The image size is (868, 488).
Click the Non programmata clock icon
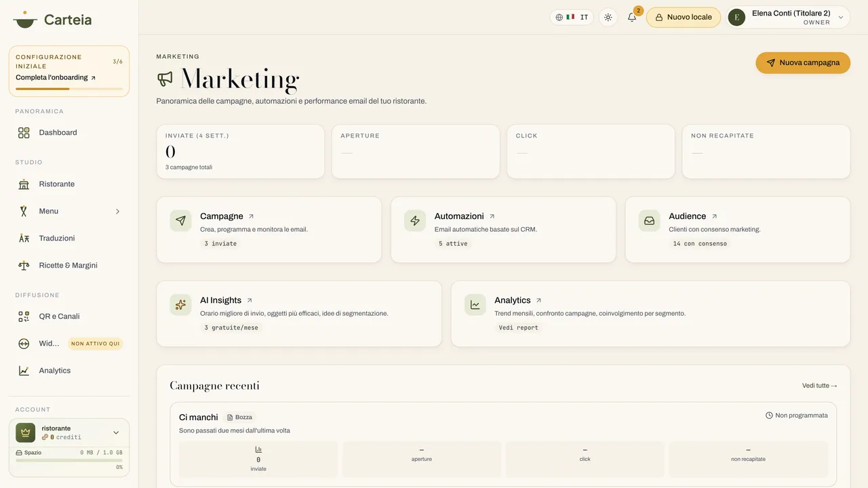[x=769, y=415]
